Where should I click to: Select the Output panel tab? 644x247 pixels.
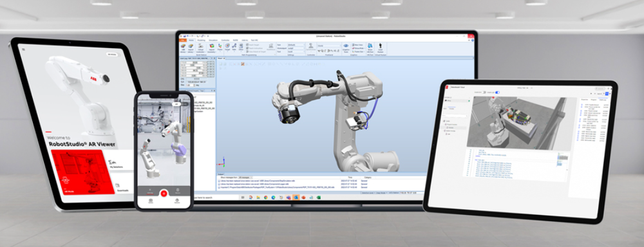coord(220,174)
